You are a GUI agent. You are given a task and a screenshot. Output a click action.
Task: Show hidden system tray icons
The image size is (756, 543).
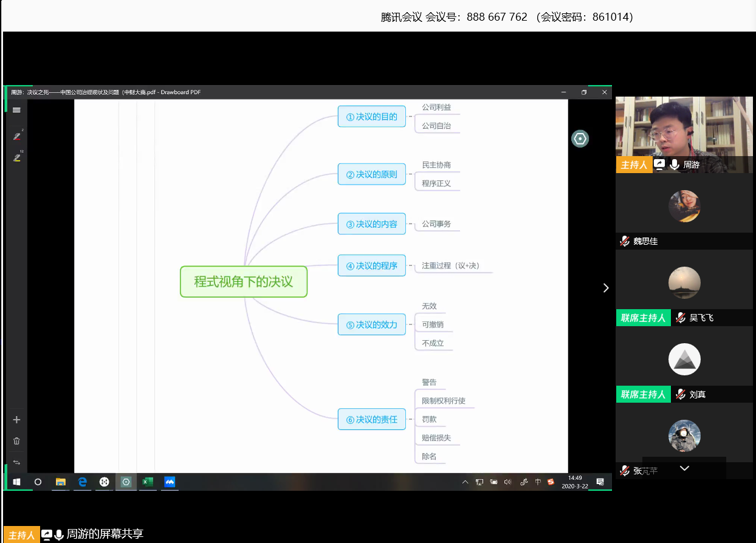click(465, 482)
